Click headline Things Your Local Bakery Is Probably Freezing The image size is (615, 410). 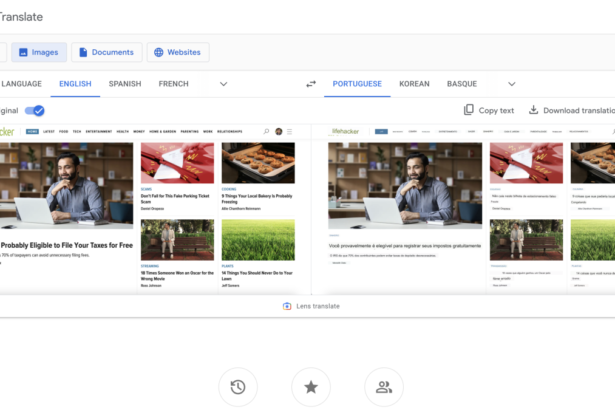[257, 199]
